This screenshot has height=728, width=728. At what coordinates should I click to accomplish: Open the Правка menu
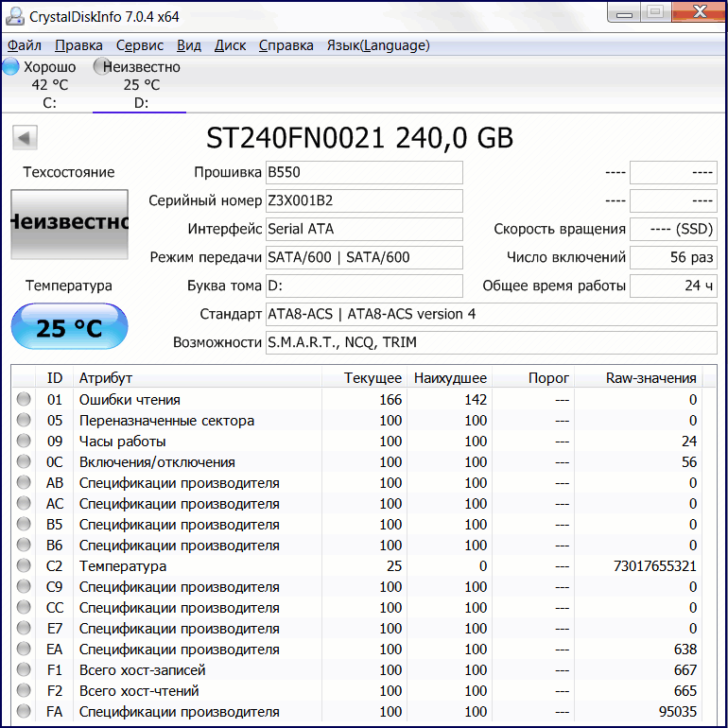click(x=78, y=45)
